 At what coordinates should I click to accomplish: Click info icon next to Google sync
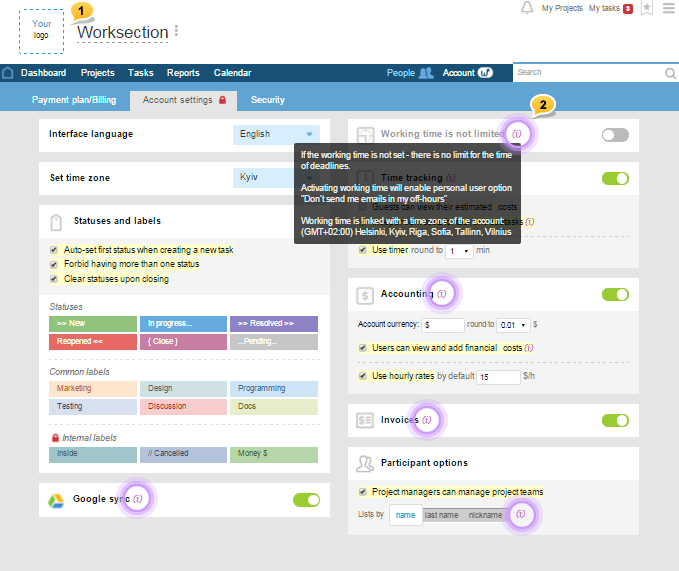click(x=137, y=499)
